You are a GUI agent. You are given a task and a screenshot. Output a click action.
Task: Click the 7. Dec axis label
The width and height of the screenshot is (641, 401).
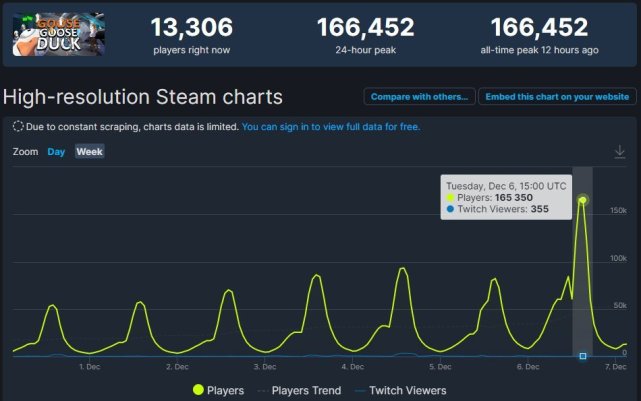pyautogui.click(x=616, y=367)
